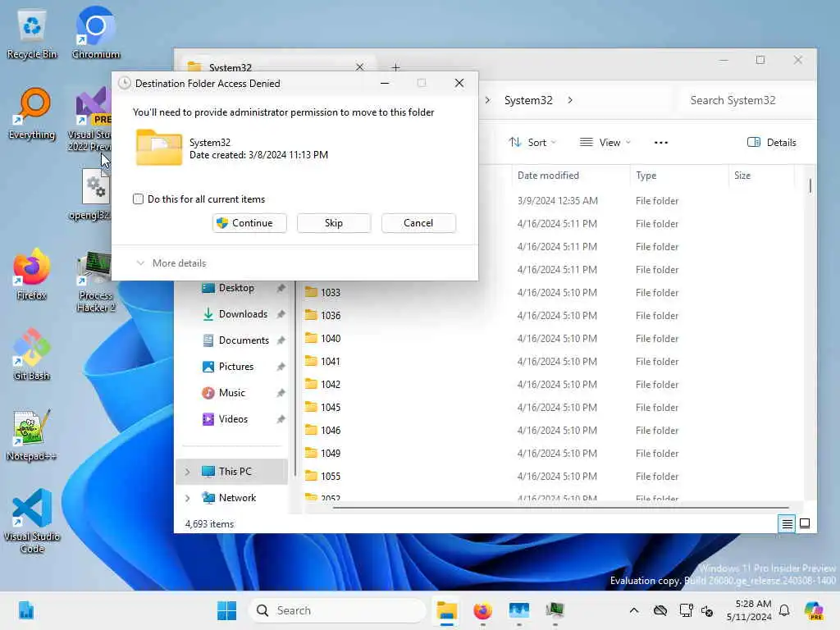840x630 pixels.
Task: Click the Search System32 field
Action: pyautogui.click(x=746, y=100)
